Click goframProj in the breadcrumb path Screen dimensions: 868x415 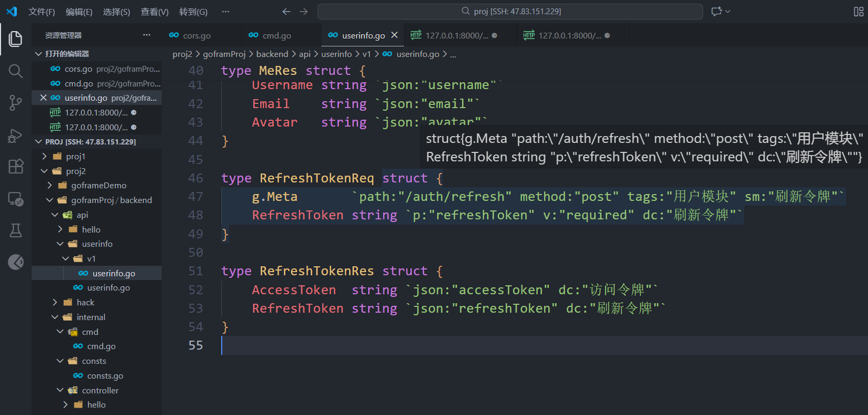pos(224,54)
